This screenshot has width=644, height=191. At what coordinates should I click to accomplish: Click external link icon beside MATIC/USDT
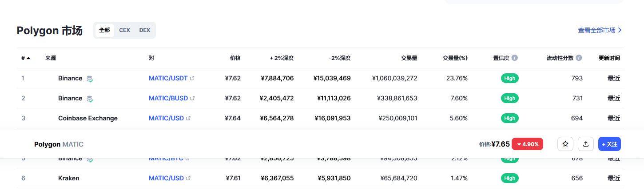[192, 78]
